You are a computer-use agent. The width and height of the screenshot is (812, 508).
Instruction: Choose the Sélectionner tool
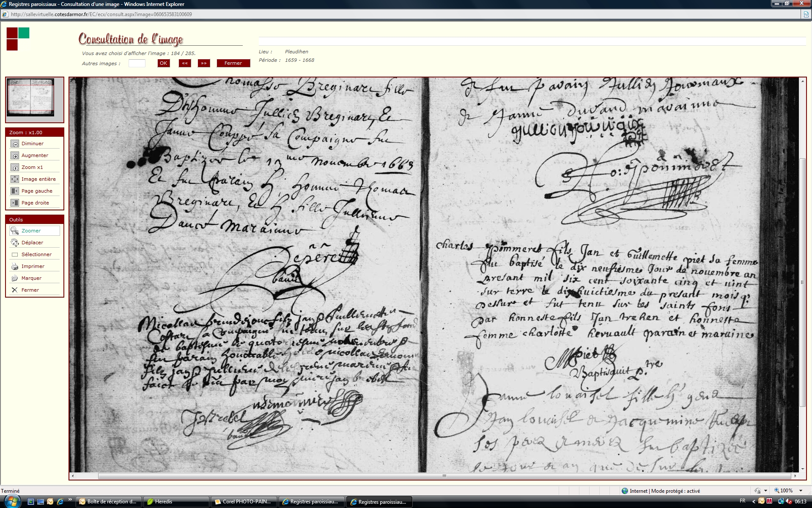coord(15,254)
